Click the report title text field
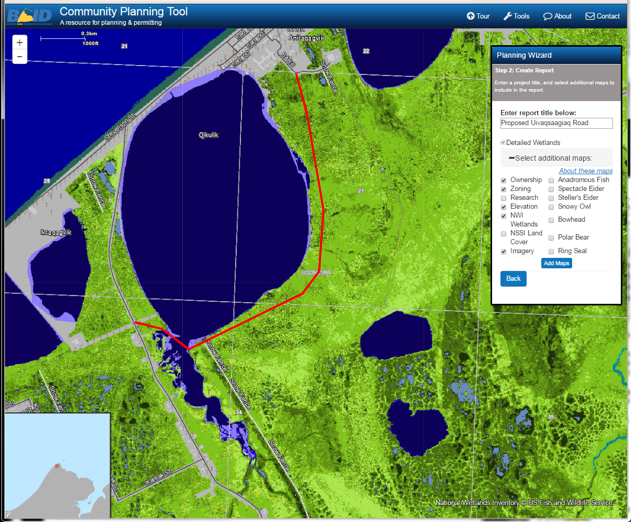The height and width of the screenshot is (522, 631). [x=556, y=123]
